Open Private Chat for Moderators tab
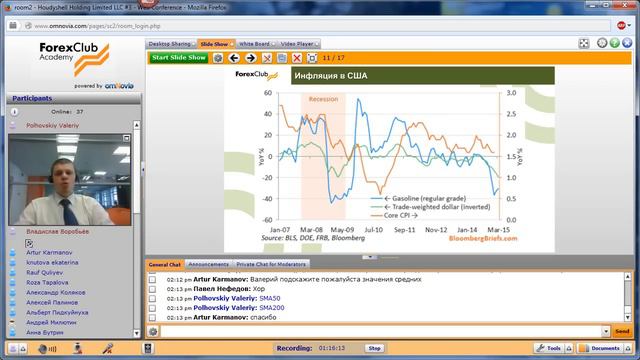Screen dimensions: 640x360 point(271,264)
